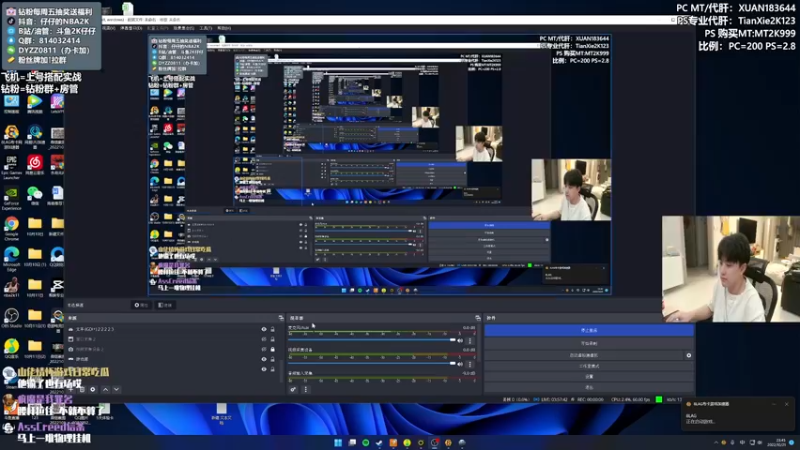Image resolution: width=800 pixels, height=450 pixels.
Task: Click the Windows Start button on taskbar
Action: [x=338, y=442]
